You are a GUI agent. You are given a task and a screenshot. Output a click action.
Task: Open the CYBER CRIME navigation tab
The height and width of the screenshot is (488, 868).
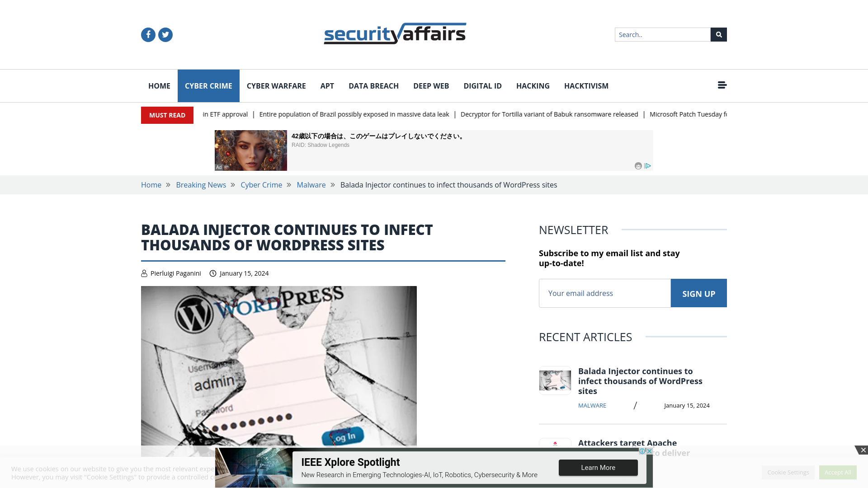coord(208,85)
